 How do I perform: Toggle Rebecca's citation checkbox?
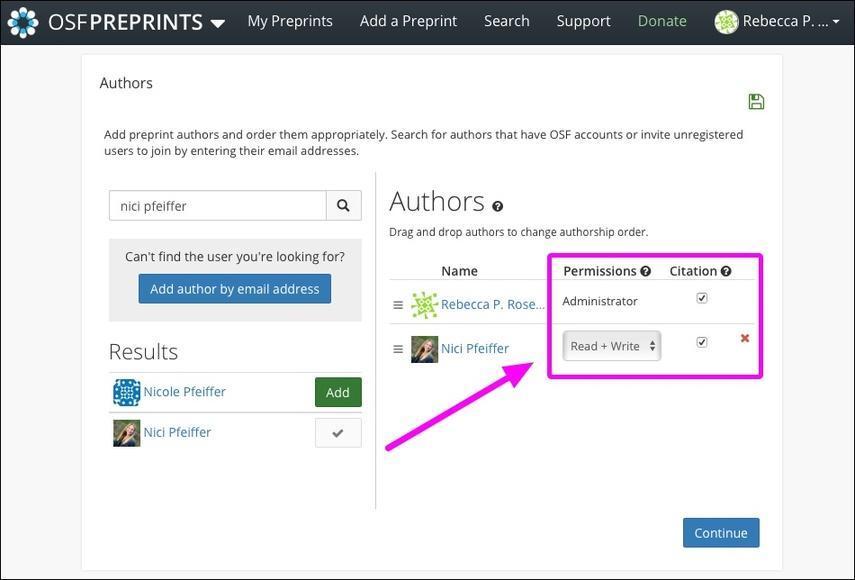click(x=702, y=298)
